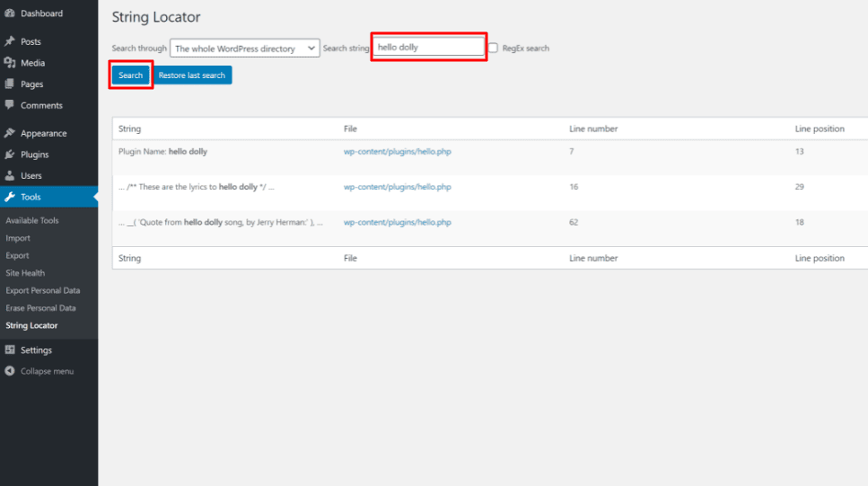
Task: Click the Appearance paintbrush icon
Action: coord(9,133)
